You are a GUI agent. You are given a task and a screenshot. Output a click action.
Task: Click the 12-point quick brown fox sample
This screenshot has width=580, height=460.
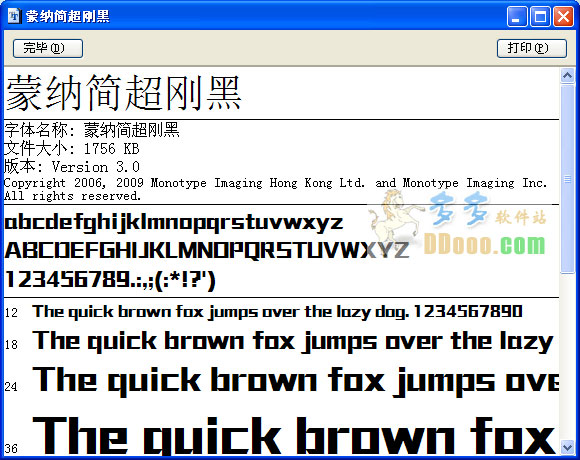pyautogui.click(x=277, y=312)
